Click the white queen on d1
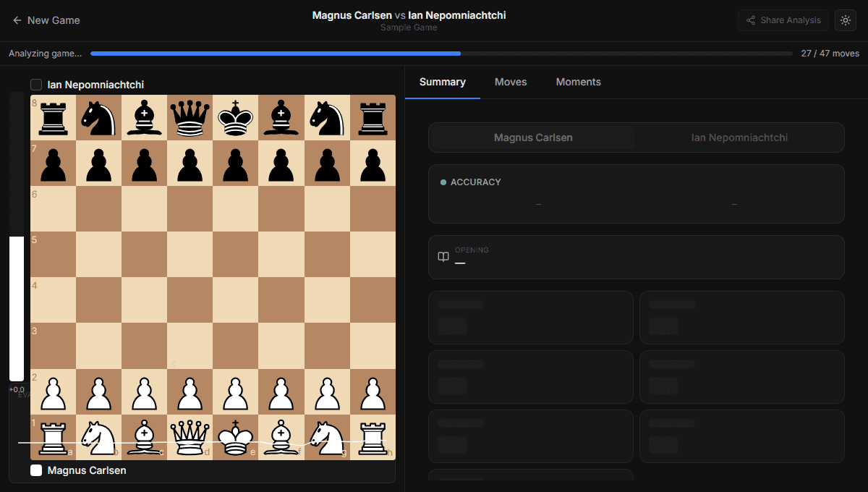The width and height of the screenshot is (868, 492). click(x=190, y=437)
